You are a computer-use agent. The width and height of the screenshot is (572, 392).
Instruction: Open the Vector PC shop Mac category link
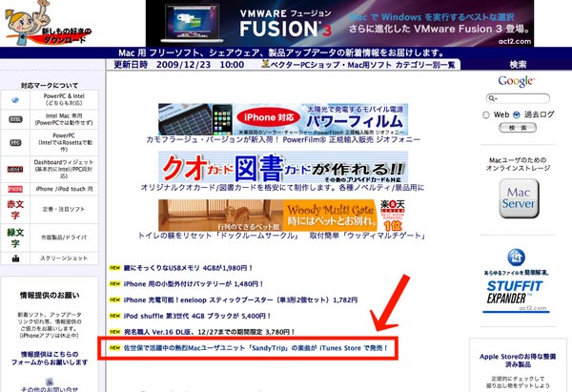pyautogui.click(x=358, y=65)
